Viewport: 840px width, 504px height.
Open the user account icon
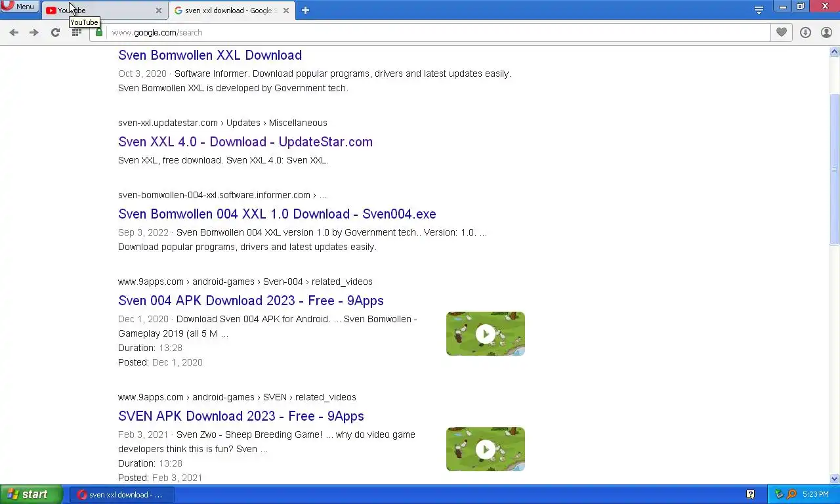coord(826,32)
